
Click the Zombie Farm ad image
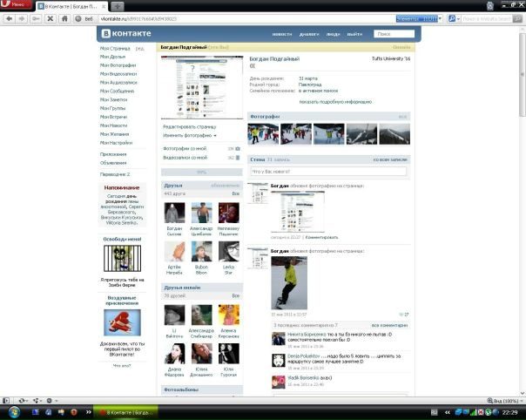pos(122,259)
